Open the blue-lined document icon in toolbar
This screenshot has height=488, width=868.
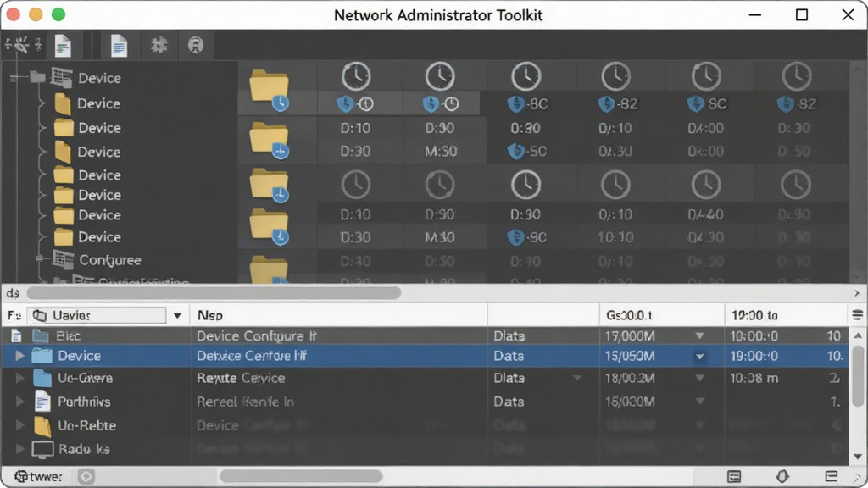pyautogui.click(x=119, y=46)
